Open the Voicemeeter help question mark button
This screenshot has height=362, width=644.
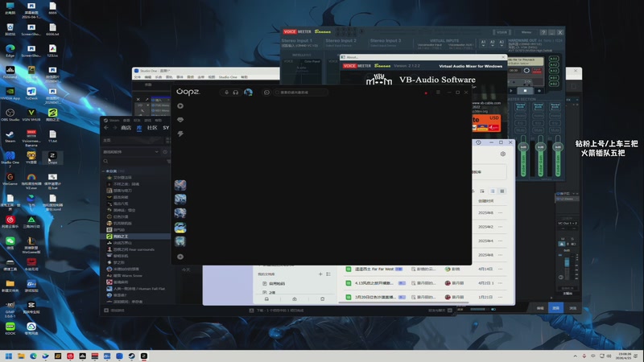pyautogui.click(x=543, y=32)
